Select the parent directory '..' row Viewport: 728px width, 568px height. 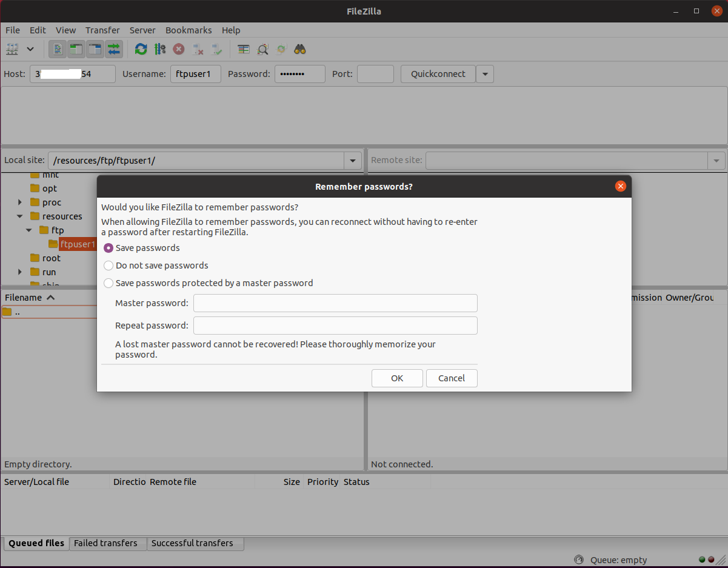(x=48, y=312)
